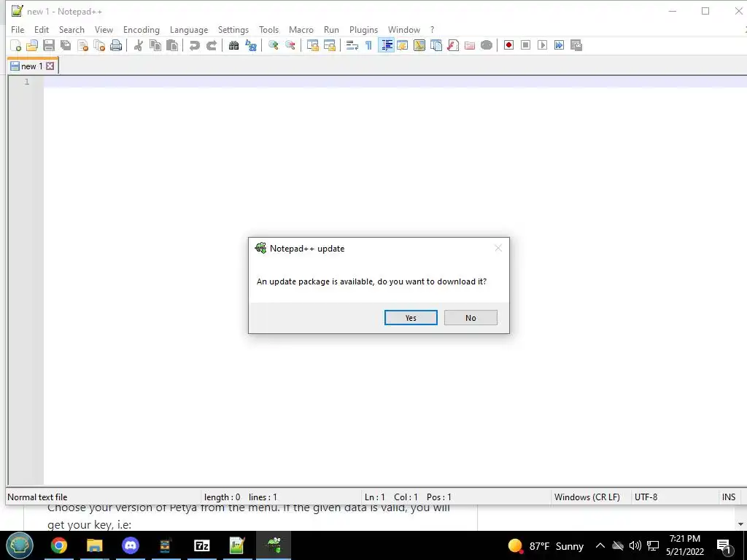Toggle synchronize horizontal scrolling icon

[329, 45]
